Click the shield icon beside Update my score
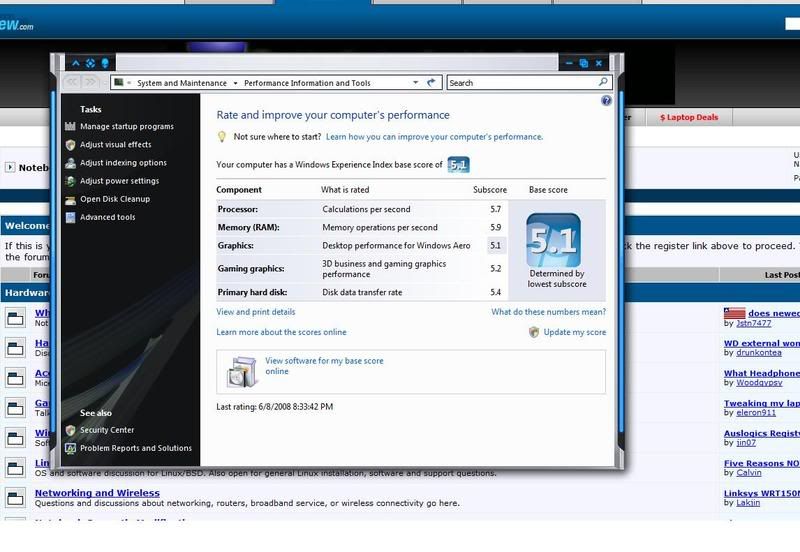The height and width of the screenshot is (552, 800). (534, 332)
